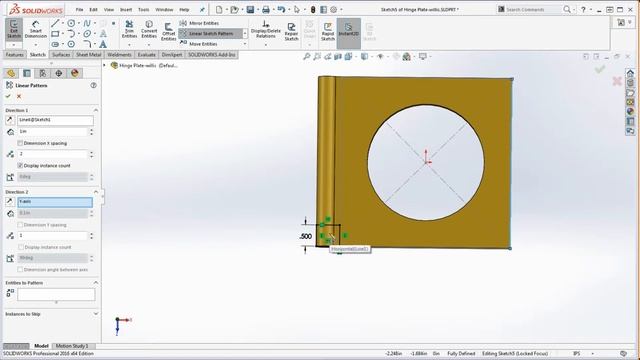Open Linear Pattern help icon

pyautogui.click(x=93, y=85)
